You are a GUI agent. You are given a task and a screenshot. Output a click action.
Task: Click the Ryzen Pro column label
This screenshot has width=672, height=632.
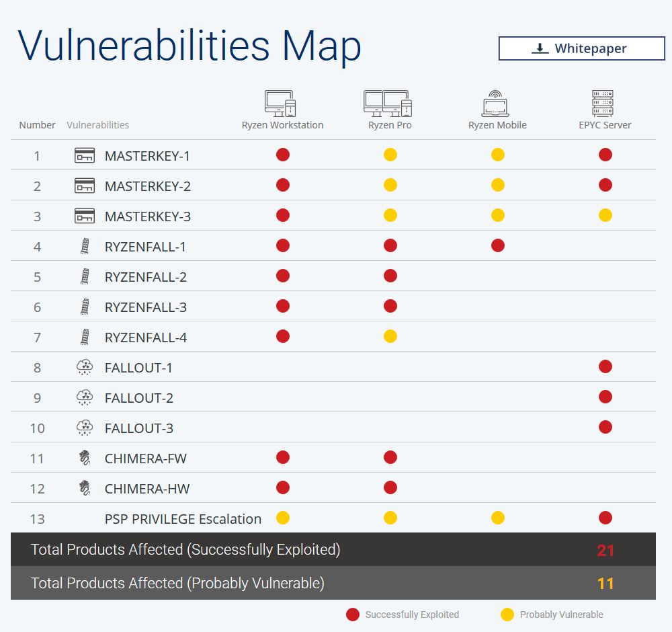coord(390,125)
